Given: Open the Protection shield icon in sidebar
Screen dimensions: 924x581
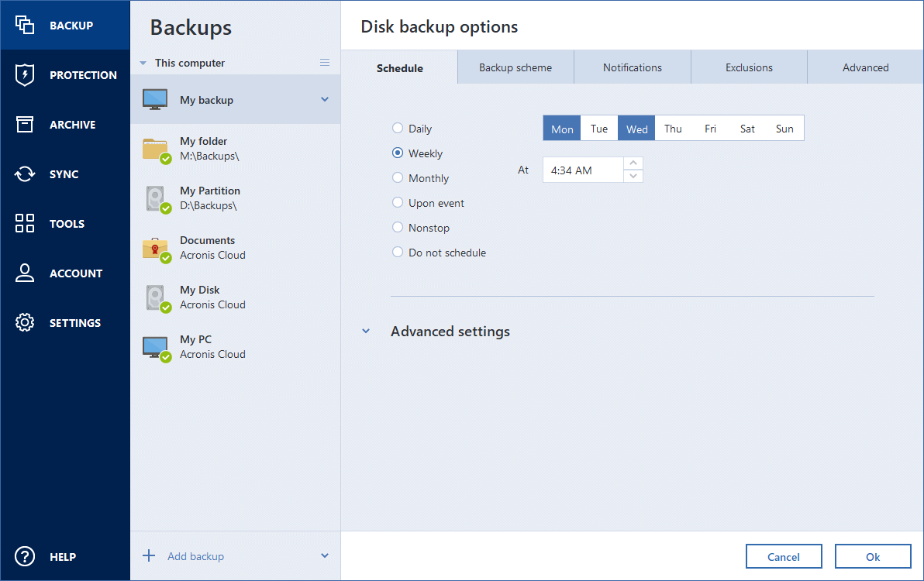Looking at the screenshot, I should point(25,75).
